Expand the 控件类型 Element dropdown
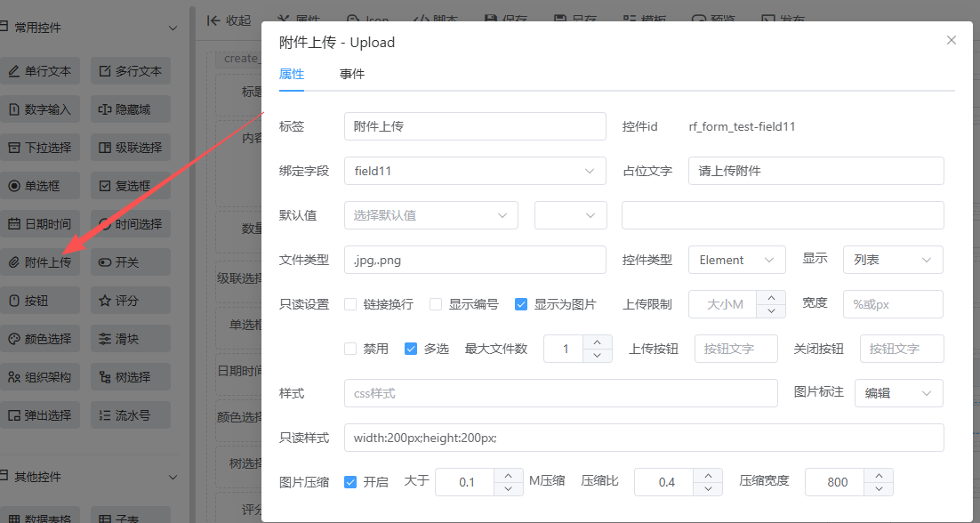980x523 pixels. coord(736,260)
